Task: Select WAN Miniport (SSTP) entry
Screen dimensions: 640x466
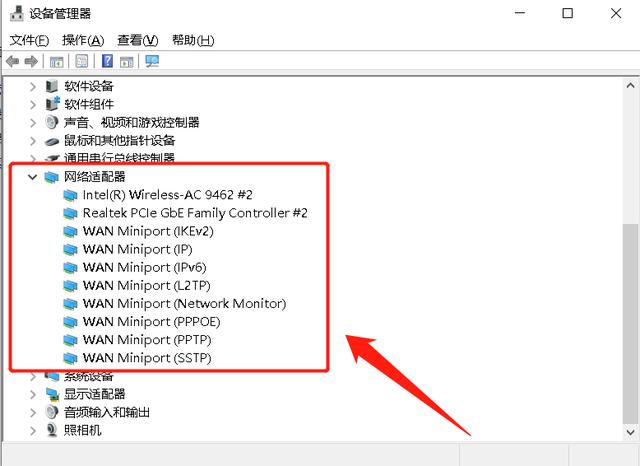Action: click(147, 358)
